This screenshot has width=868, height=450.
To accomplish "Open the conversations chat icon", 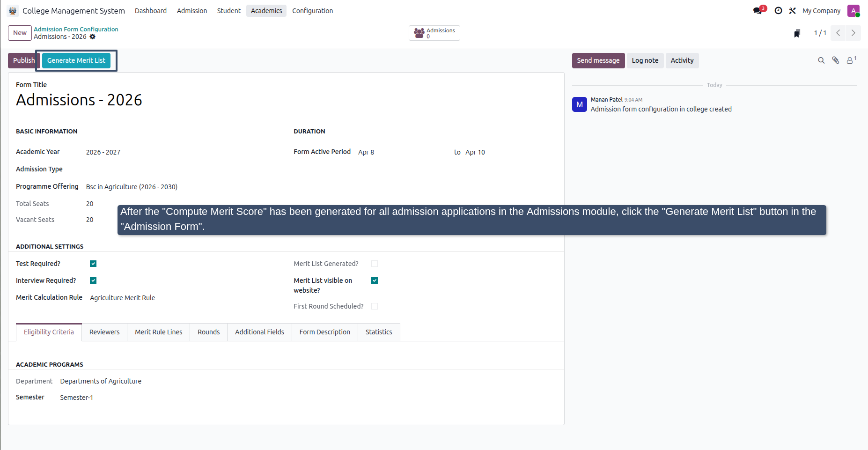I will point(758,10).
